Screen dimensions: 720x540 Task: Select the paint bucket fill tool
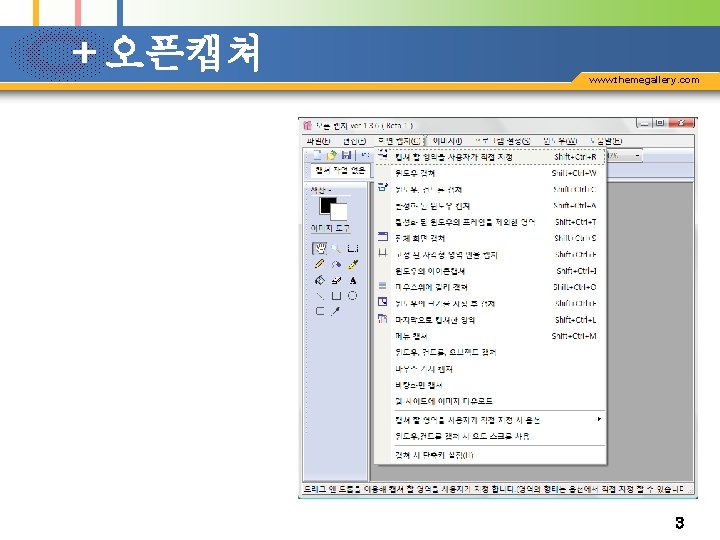click(320, 280)
